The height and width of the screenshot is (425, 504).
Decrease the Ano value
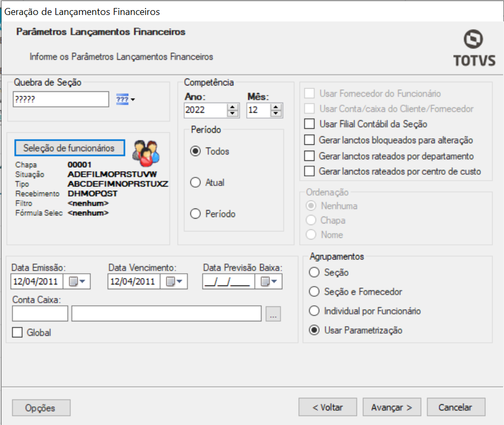point(232,113)
